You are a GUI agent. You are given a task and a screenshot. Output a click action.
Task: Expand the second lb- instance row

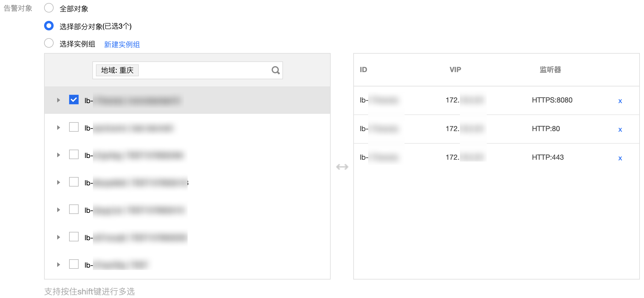pyautogui.click(x=58, y=128)
